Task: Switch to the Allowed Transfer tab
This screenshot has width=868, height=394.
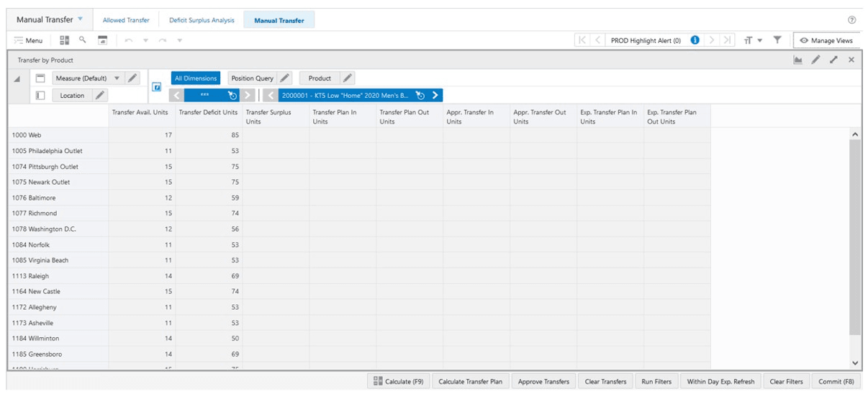Action: [126, 20]
